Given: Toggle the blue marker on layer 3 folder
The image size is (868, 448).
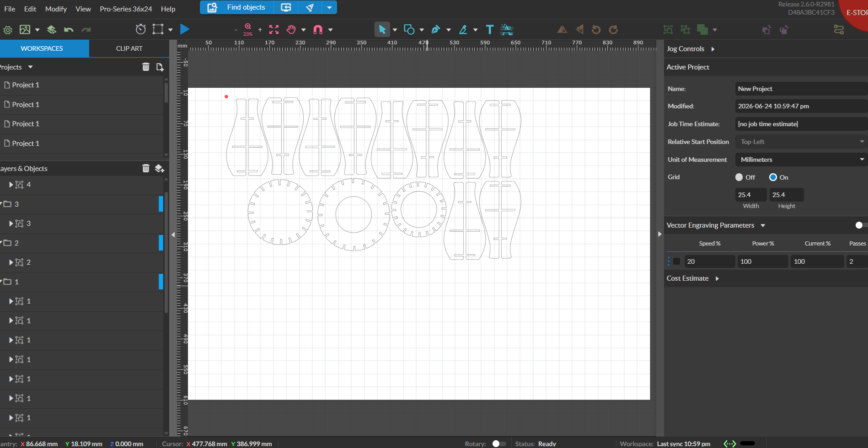Looking at the screenshot, I should 161,204.
